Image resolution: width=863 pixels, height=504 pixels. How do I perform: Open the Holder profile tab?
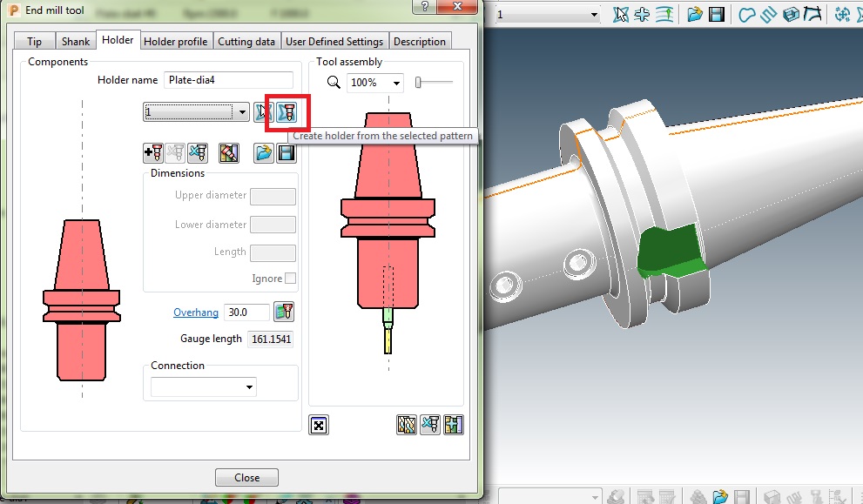pos(176,41)
